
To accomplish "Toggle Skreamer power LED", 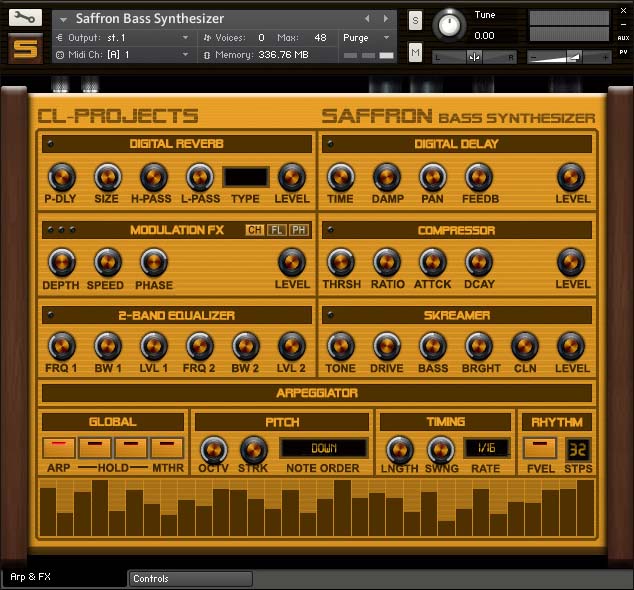I will coord(330,315).
